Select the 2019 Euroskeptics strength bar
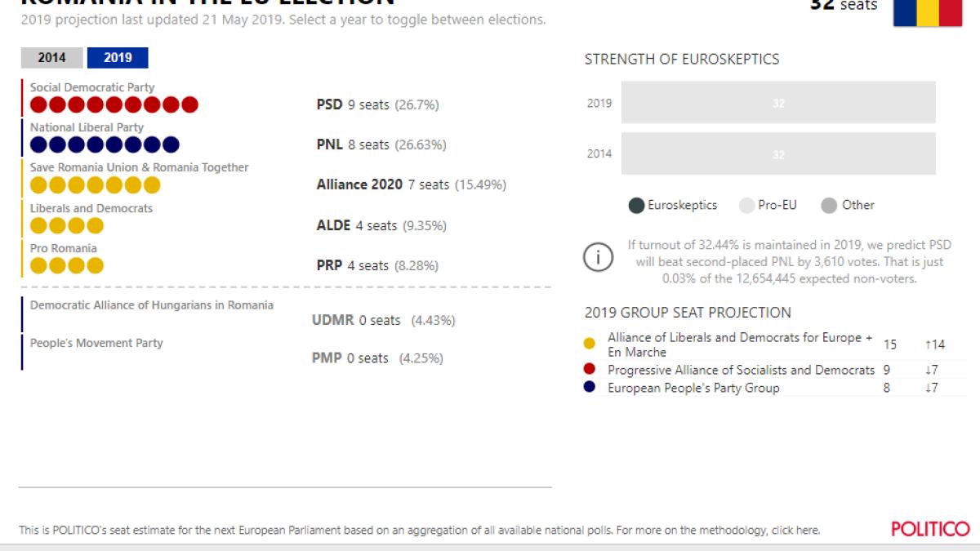The image size is (980, 551). coord(778,103)
